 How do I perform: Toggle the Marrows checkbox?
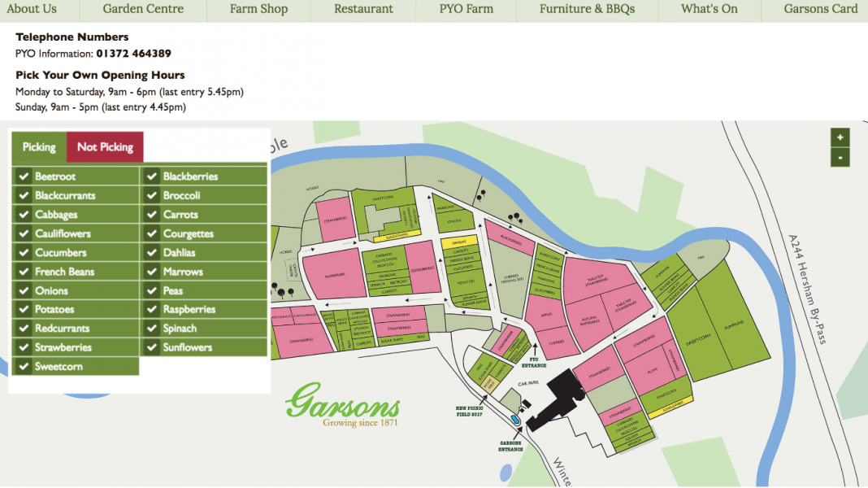tap(152, 272)
